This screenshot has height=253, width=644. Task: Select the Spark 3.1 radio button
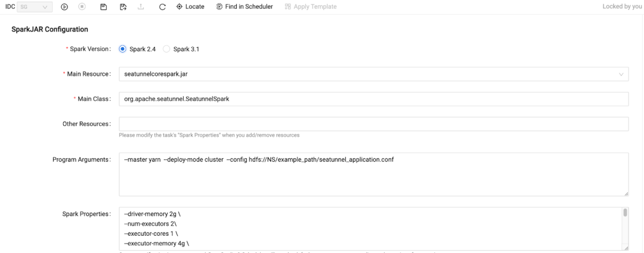pos(167,48)
